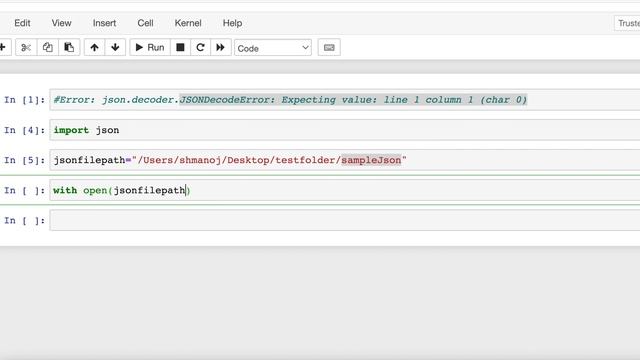Run the current cell

[150, 48]
